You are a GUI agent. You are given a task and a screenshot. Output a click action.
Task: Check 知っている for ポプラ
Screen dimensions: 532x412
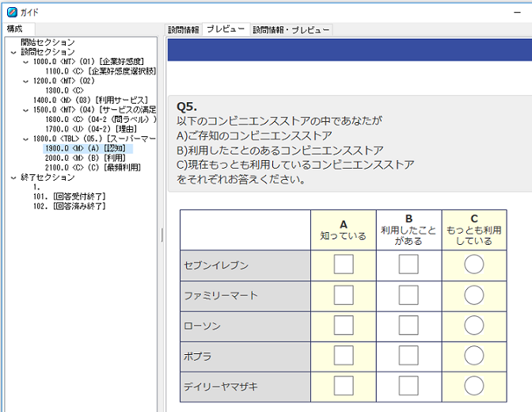[344, 356]
